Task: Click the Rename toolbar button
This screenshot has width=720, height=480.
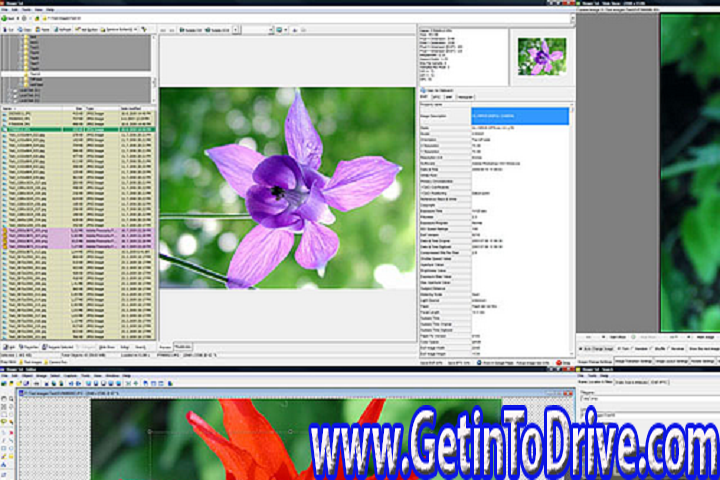Action: 86,30
